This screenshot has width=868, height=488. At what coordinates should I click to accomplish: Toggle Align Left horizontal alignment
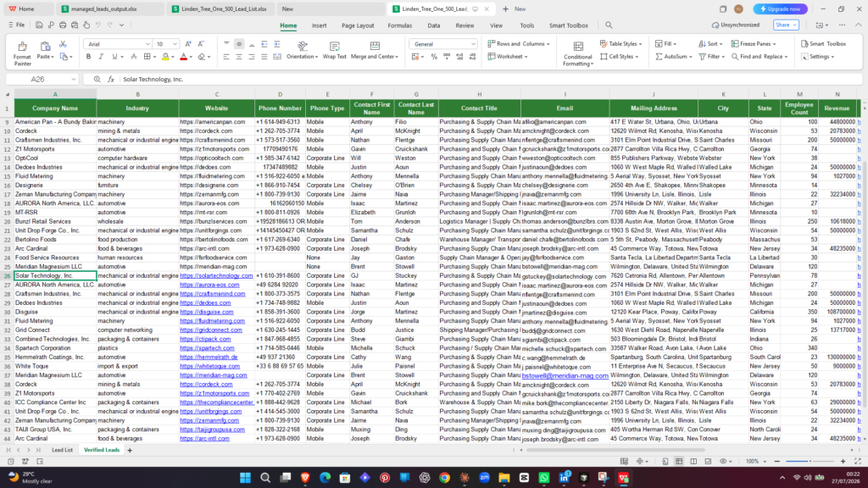click(225, 57)
